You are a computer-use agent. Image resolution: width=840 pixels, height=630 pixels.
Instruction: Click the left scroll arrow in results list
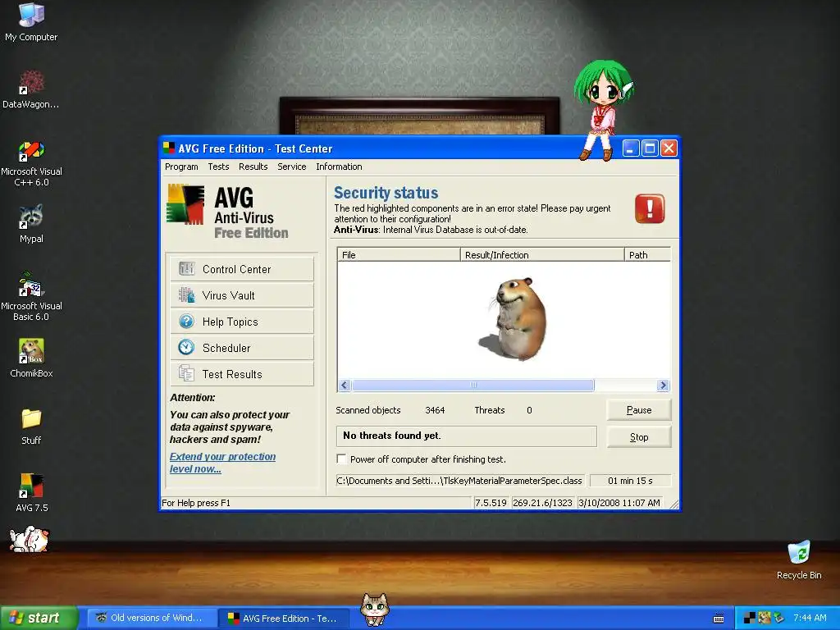(345, 386)
